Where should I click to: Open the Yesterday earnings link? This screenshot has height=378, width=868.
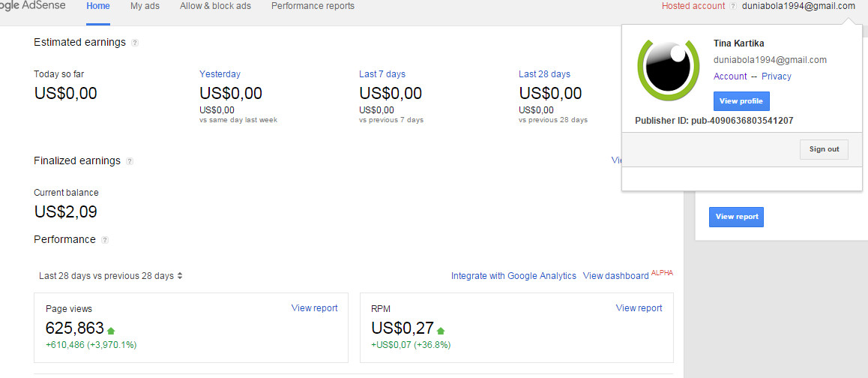[220, 74]
